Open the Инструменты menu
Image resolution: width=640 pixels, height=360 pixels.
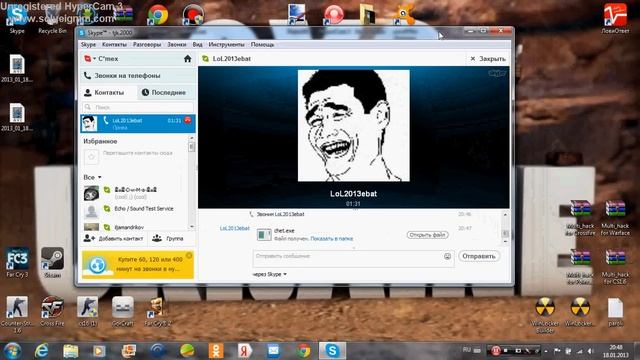(x=227, y=44)
